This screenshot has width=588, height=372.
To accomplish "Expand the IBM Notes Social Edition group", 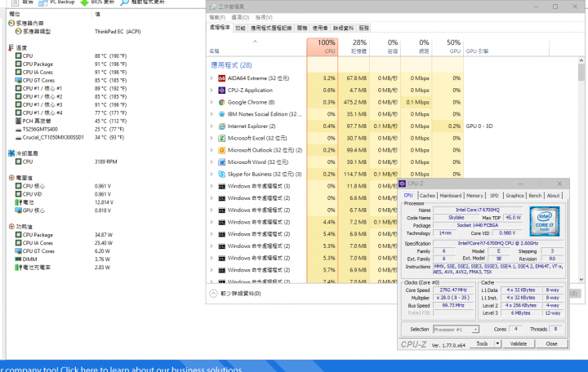I will [212, 114].
